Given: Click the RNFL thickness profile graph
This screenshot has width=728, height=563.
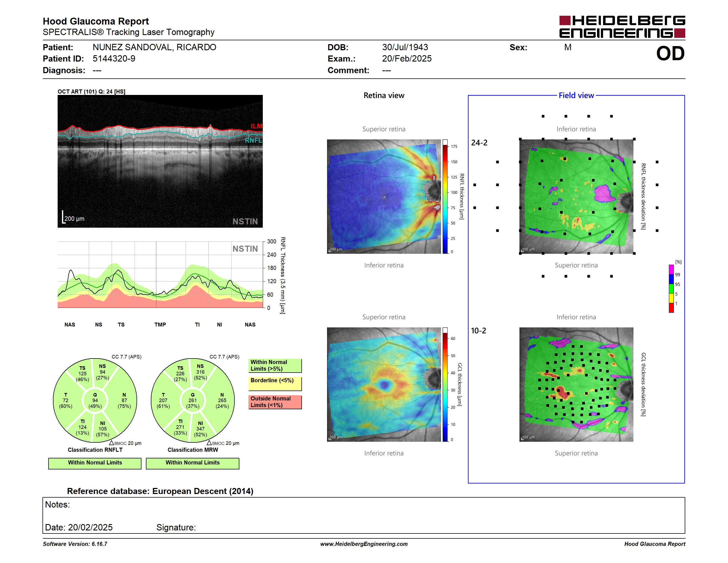Looking at the screenshot, I should point(160,275).
